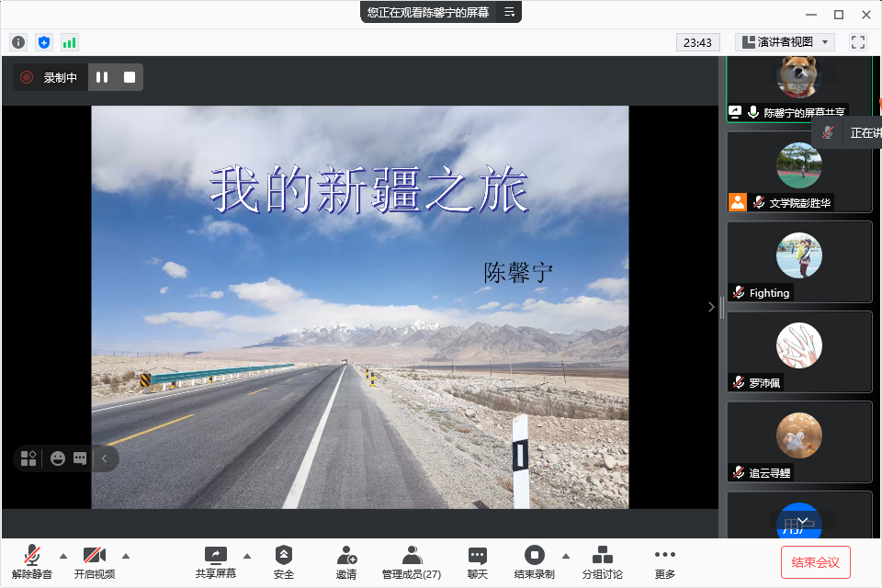882x588 pixels.
Task: Open the Speaker view (演讲者视图) dropdown
Action: (785, 42)
